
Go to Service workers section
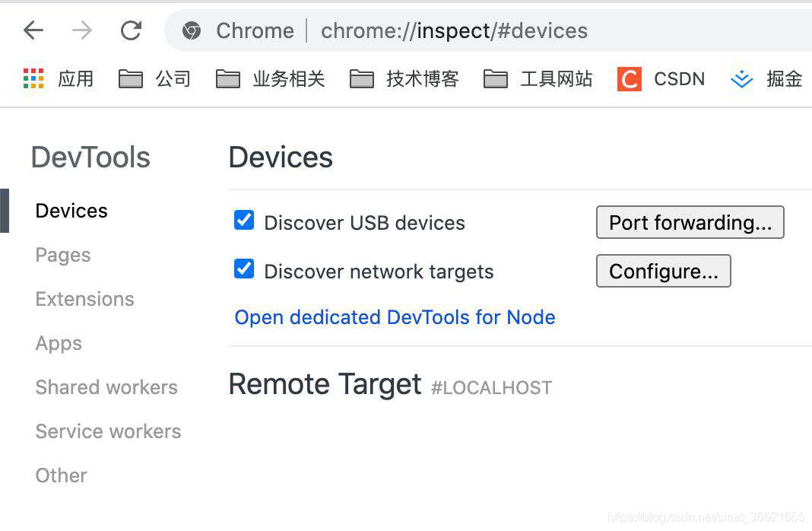click(x=108, y=431)
